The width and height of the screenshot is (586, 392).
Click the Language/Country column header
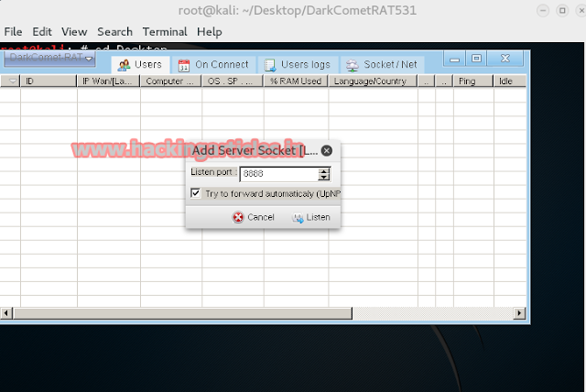pyautogui.click(x=373, y=82)
